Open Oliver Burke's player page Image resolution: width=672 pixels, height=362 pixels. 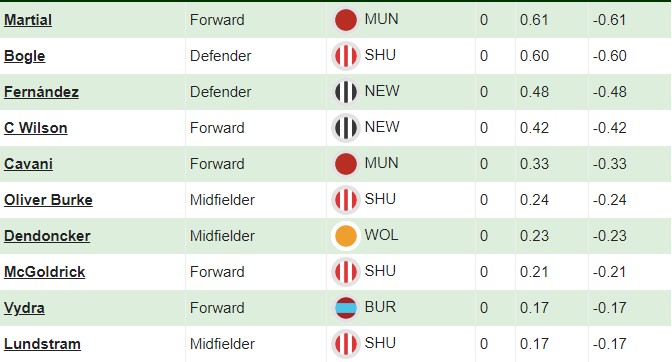[x=48, y=200]
